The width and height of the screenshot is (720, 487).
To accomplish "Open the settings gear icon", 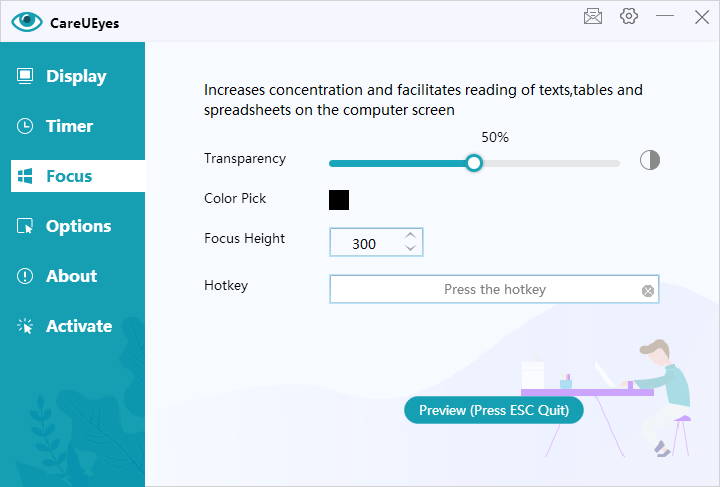I will pyautogui.click(x=629, y=16).
